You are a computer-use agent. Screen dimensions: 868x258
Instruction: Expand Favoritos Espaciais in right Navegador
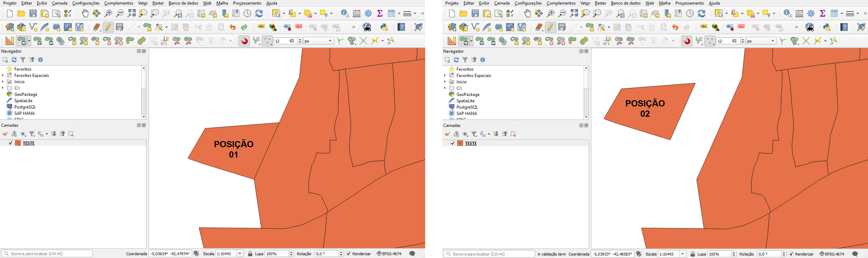pyautogui.click(x=445, y=75)
